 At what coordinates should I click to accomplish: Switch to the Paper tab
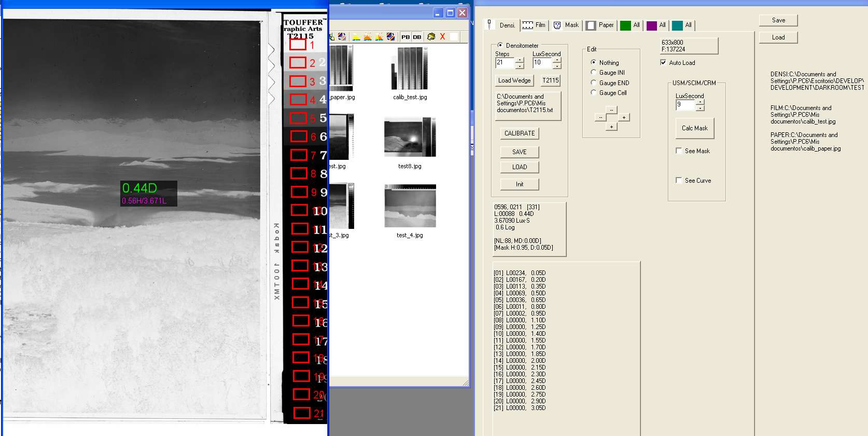pos(600,25)
